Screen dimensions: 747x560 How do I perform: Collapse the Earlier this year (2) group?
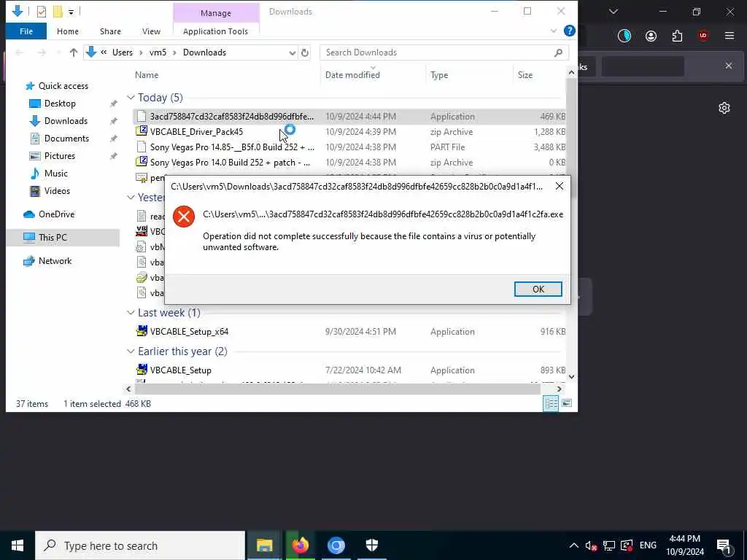click(x=131, y=351)
